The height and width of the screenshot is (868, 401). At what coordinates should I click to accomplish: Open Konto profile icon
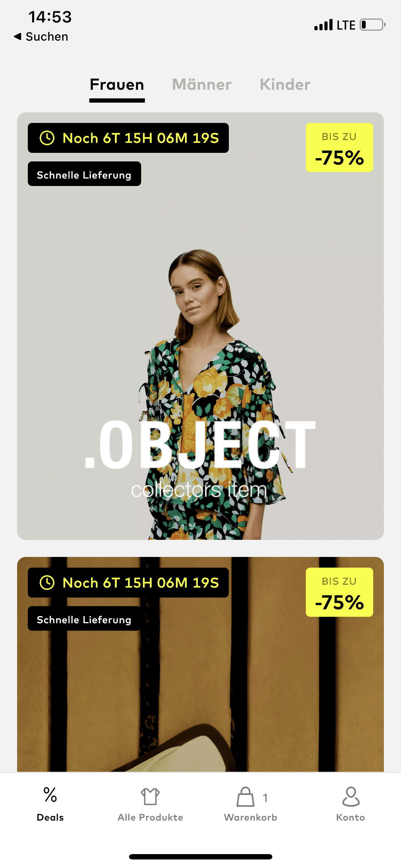pos(351,797)
